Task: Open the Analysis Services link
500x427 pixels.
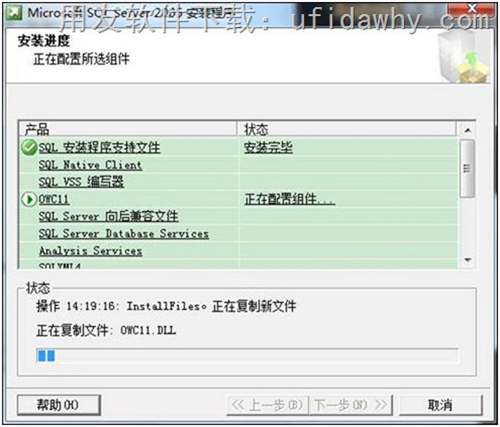Action: coord(91,251)
